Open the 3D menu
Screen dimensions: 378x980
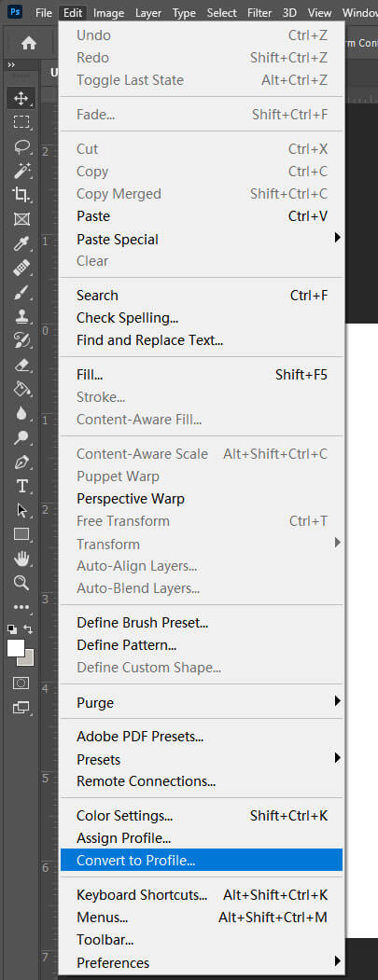click(289, 12)
